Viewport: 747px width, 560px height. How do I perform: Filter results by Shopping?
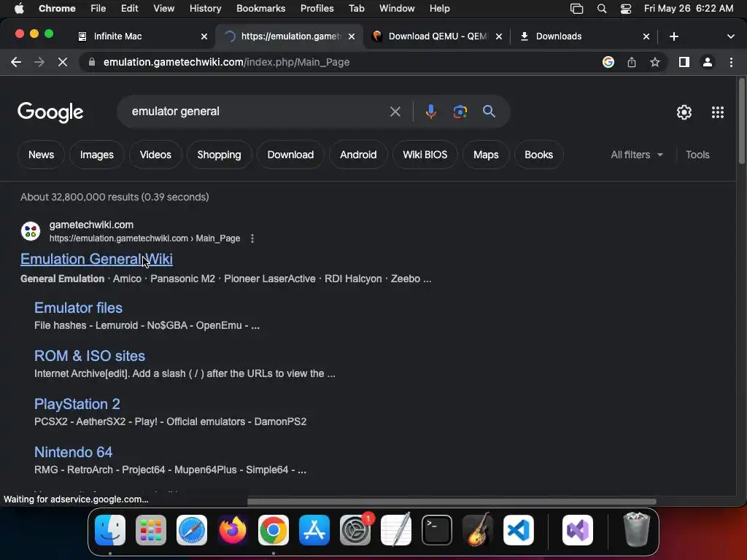(x=219, y=155)
